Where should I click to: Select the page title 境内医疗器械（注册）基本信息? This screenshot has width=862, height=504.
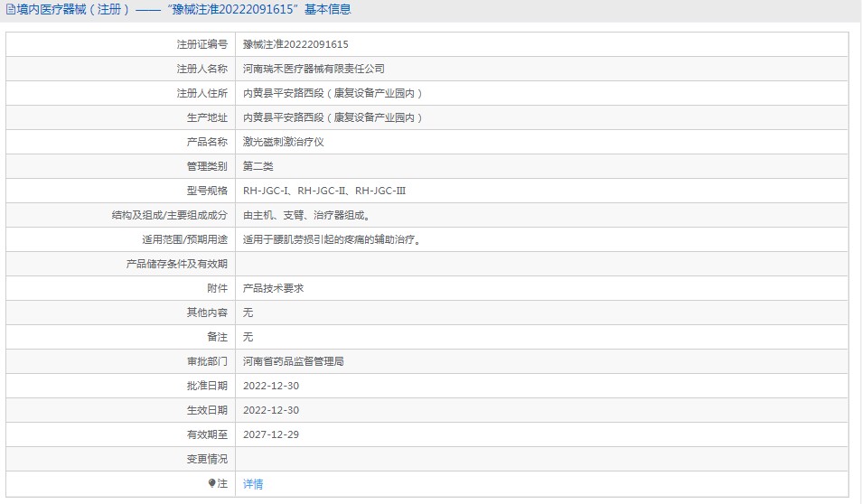coord(183,9)
